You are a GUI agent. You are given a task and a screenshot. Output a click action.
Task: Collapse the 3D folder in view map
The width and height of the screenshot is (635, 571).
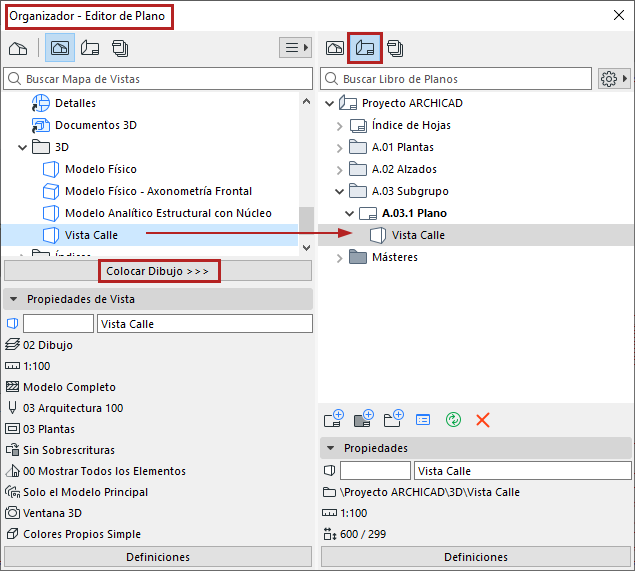[22, 147]
